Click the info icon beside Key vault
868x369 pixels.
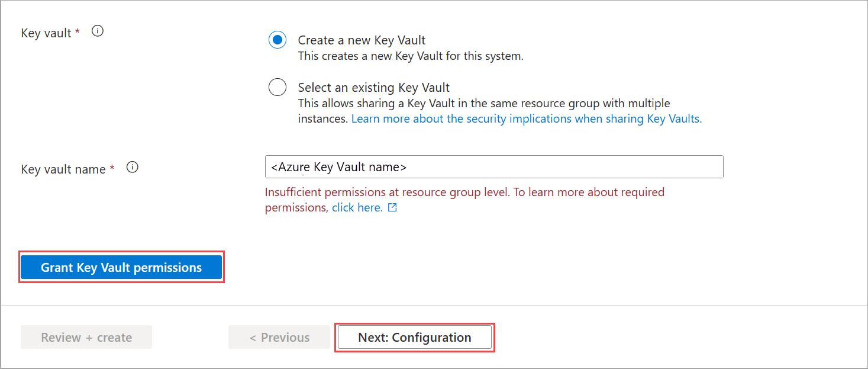pyautogui.click(x=98, y=31)
